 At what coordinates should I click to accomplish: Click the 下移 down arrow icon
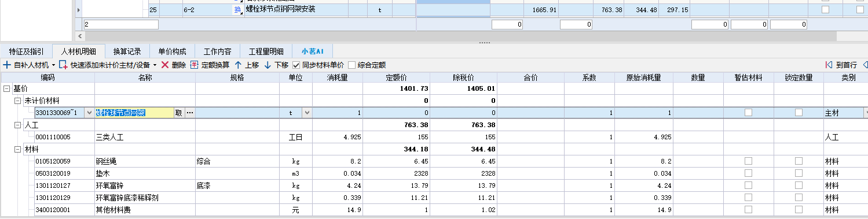tap(268, 65)
